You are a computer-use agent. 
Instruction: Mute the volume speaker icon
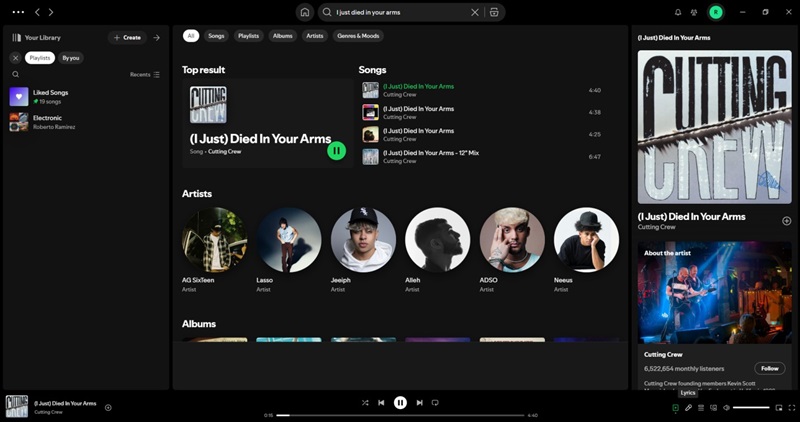pos(727,408)
